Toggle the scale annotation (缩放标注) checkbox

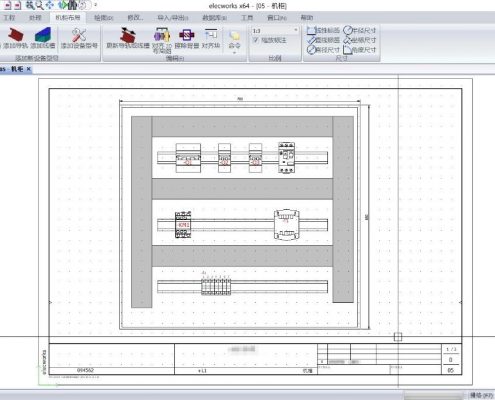[x=256, y=40]
